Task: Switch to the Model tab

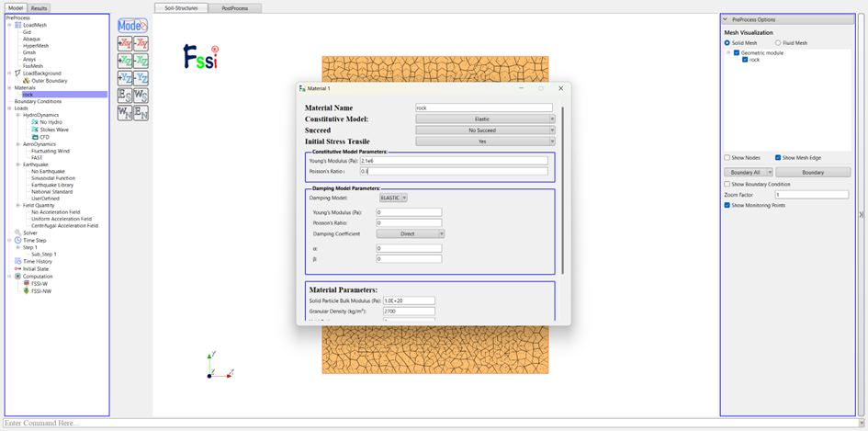Action: point(15,7)
